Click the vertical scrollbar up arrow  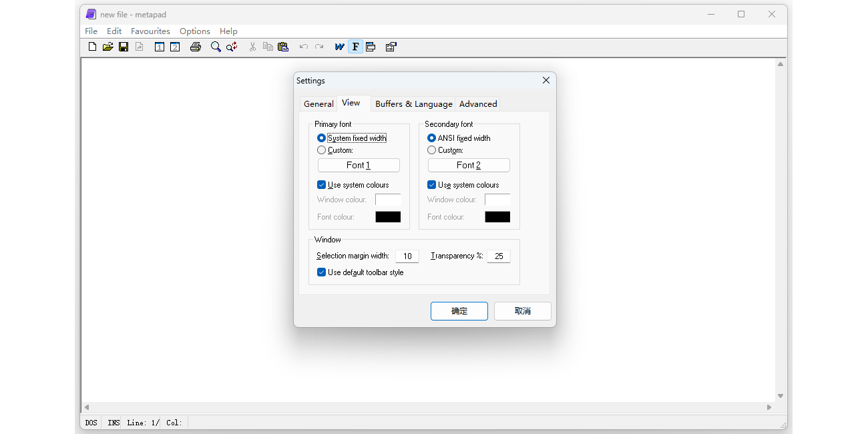tap(781, 64)
